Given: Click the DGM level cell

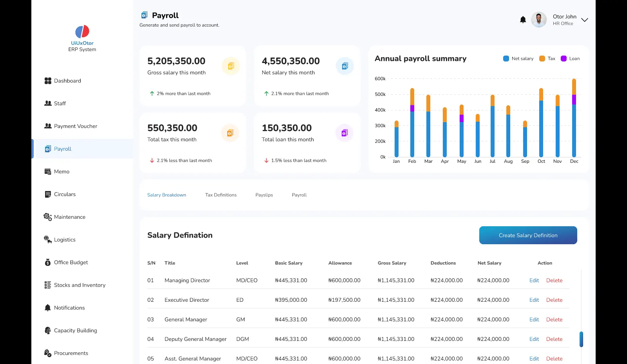Looking at the screenshot, I should pos(243,339).
